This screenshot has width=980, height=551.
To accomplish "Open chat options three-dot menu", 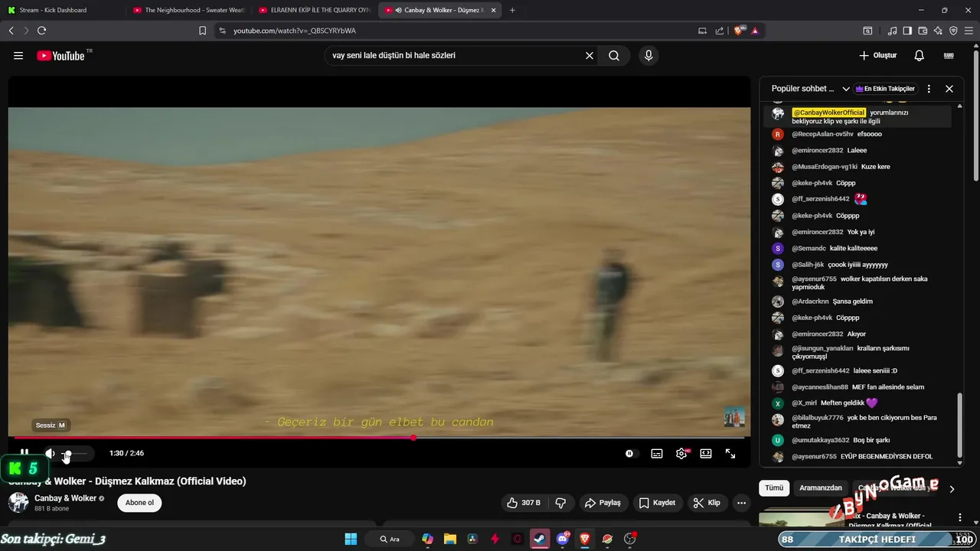I will (929, 89).
